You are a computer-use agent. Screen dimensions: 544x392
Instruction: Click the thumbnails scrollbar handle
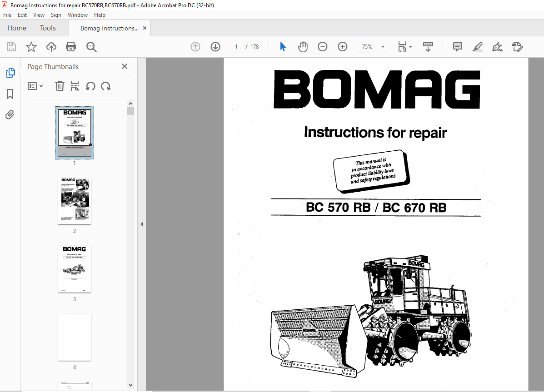(130, 111)
